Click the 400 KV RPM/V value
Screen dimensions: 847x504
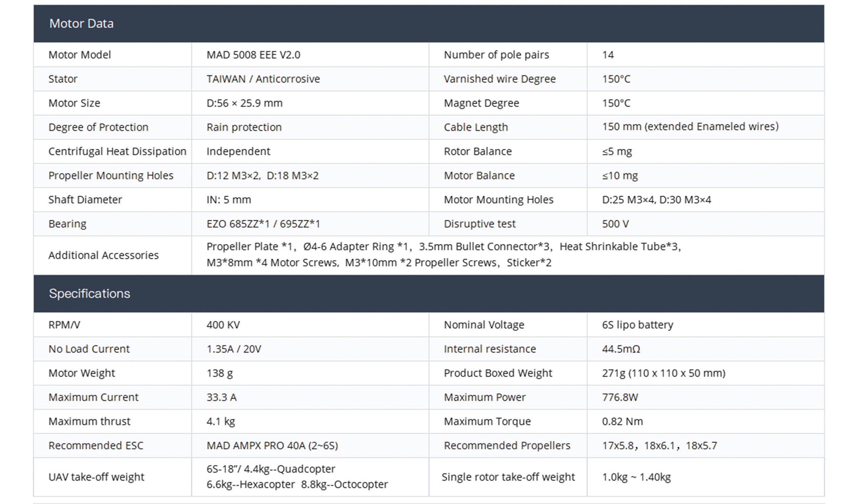(223, 325)
